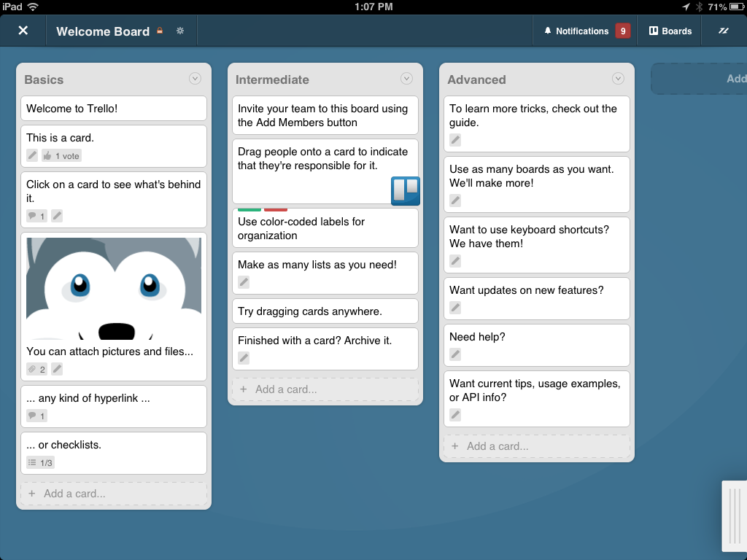747x560 pixels.
Task: Tap the 1:07 PM clock
Action: tap(373, 7)
